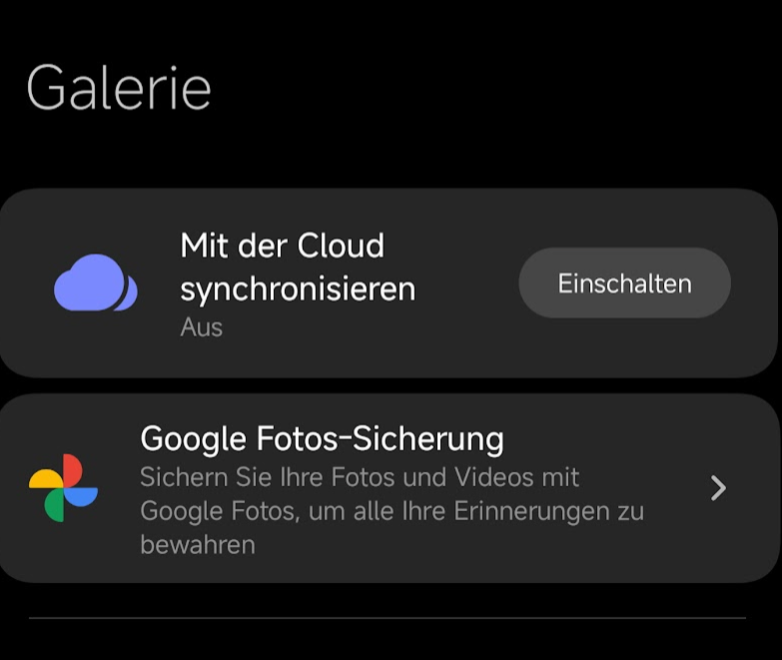The width and height of the screenshot is (782, 660).
Task: Tap the purple cloud sync icon
Action: pyautogui.click(x=96, y=282)
